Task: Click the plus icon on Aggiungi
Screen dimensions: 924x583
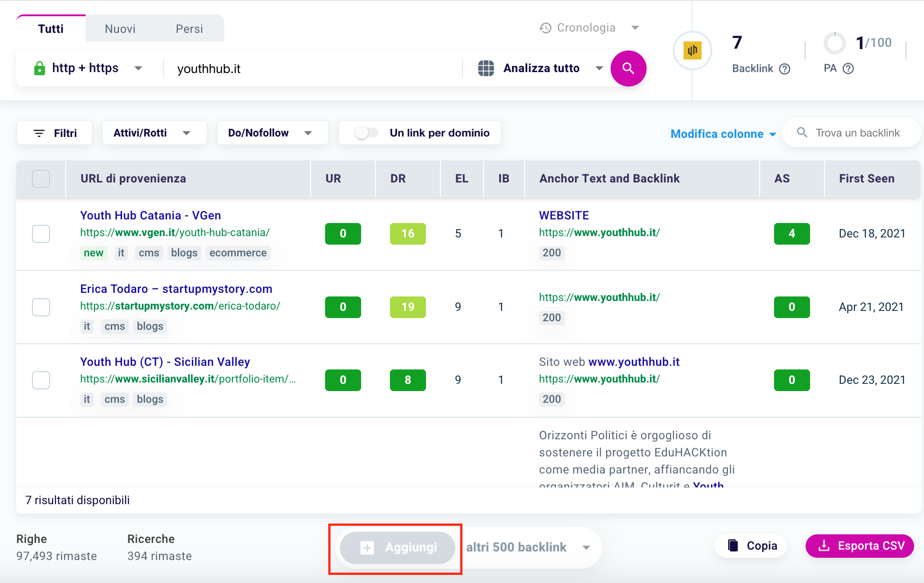Action: (367, 548)
